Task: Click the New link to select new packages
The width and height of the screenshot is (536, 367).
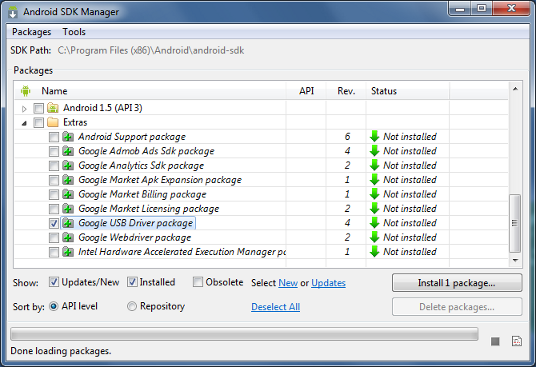Action: click(288, 283)
